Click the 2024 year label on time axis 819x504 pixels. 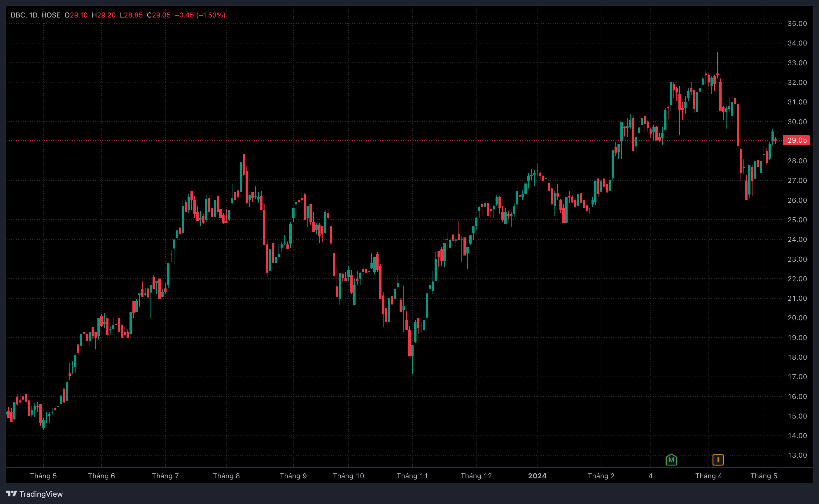point(537,476)
